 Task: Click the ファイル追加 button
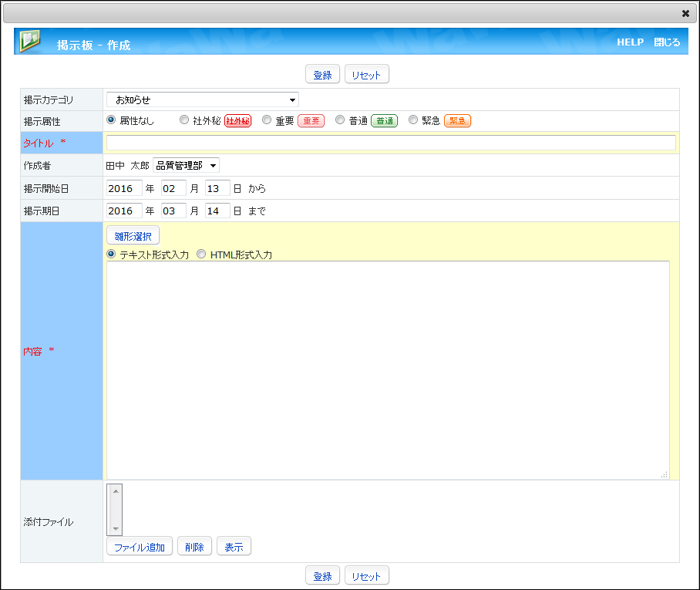point(140,547)
